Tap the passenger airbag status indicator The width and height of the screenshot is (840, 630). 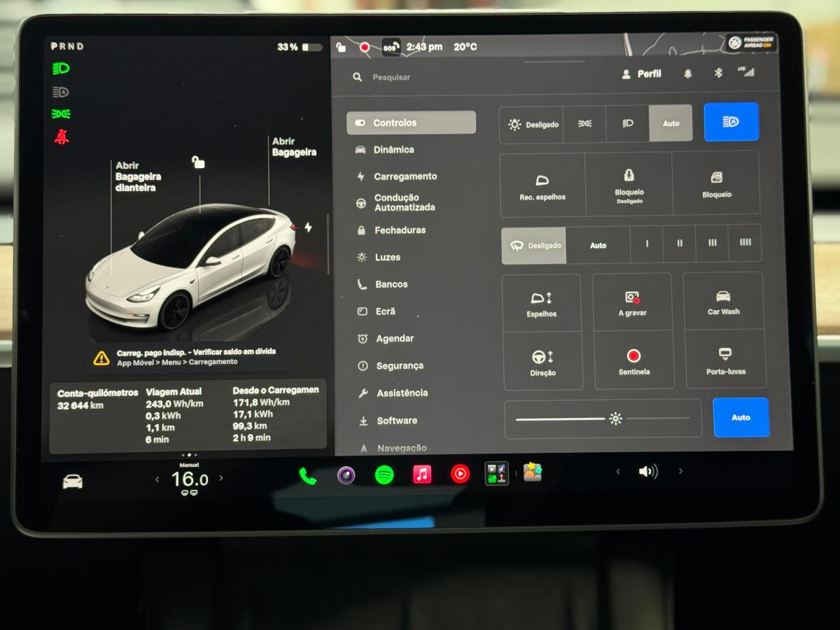pyautogui.click(x=750, y=43)
